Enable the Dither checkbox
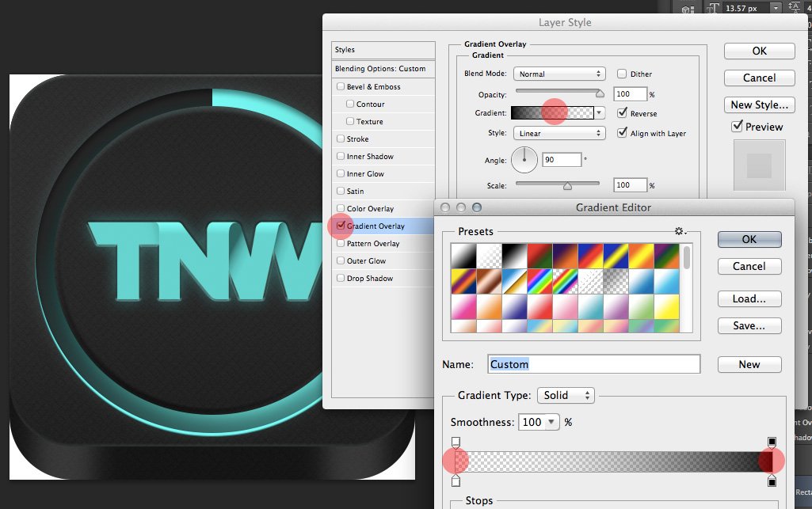812x509 pixels. click(622, 74)
